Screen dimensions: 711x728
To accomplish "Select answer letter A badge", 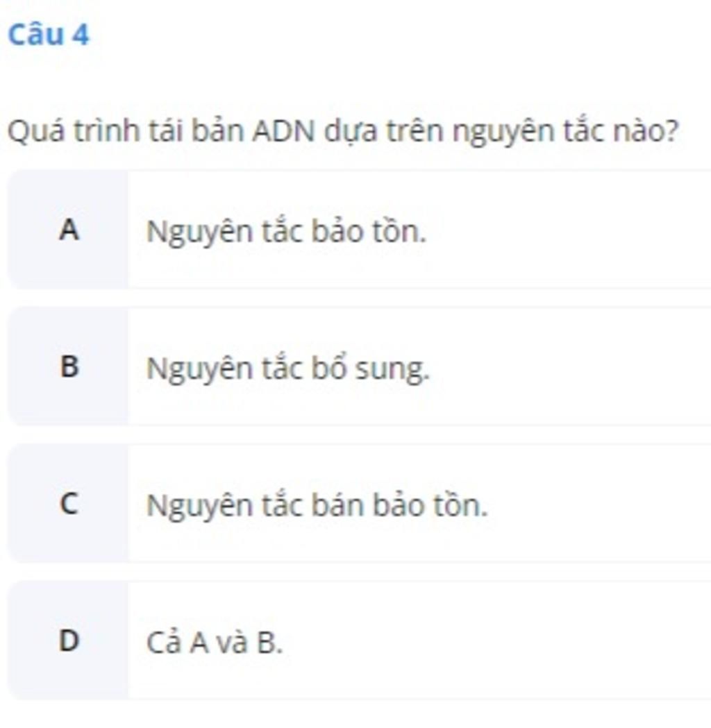I will pos(68,229).
